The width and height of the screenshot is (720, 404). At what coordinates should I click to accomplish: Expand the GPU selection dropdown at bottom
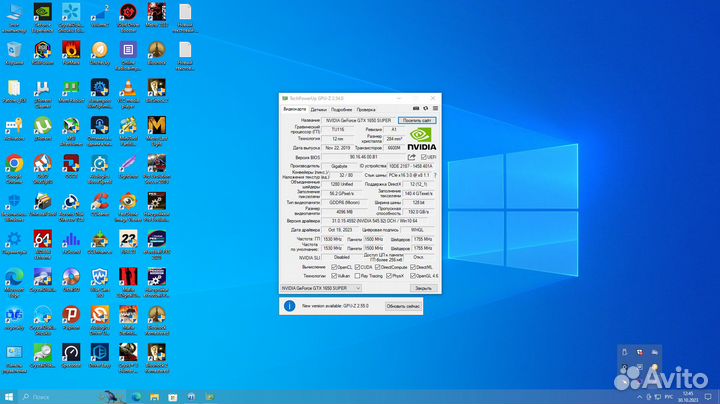click(357, 287)
